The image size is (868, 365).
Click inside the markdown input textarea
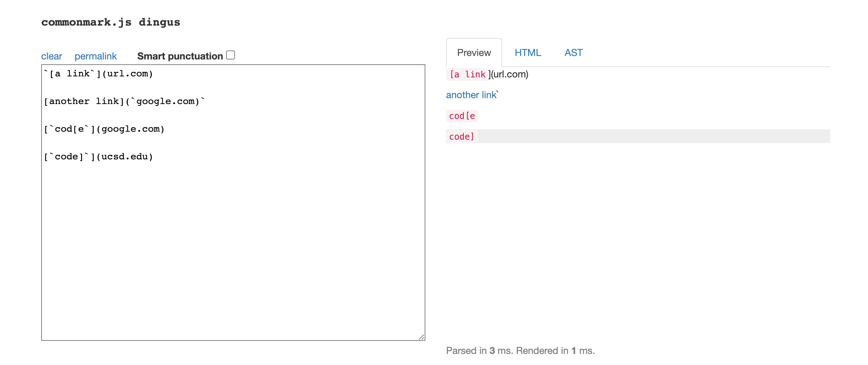click(233, 242)
